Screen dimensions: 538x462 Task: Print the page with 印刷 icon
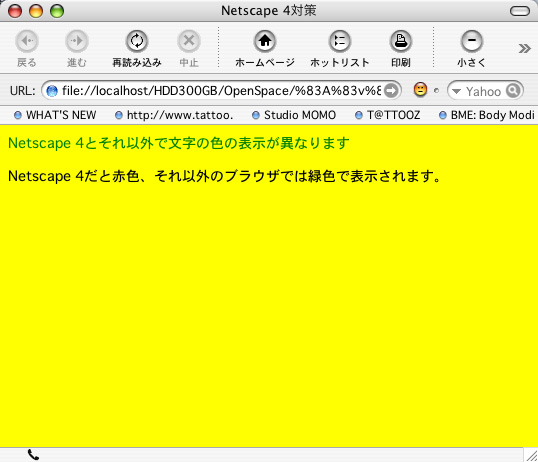point(401,41)
